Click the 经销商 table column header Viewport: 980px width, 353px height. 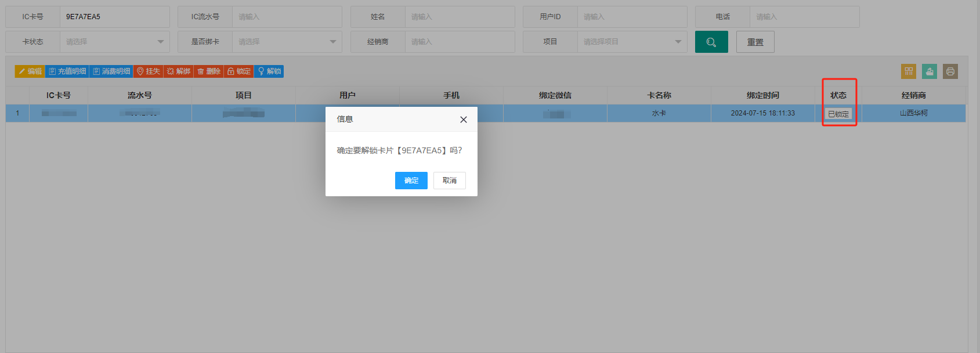[914, 95]
